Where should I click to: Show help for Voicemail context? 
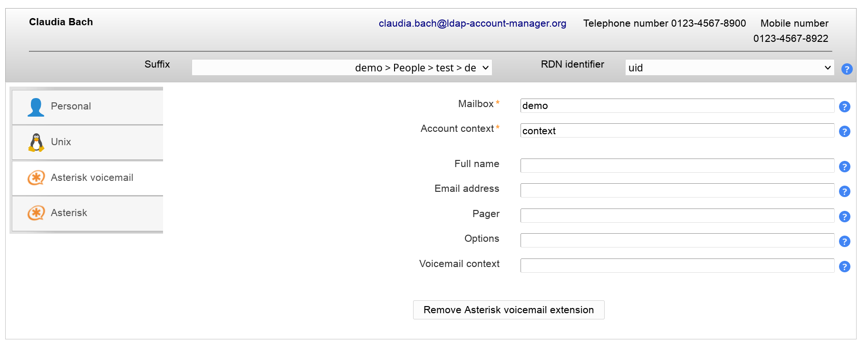click(x=844, y=267)
